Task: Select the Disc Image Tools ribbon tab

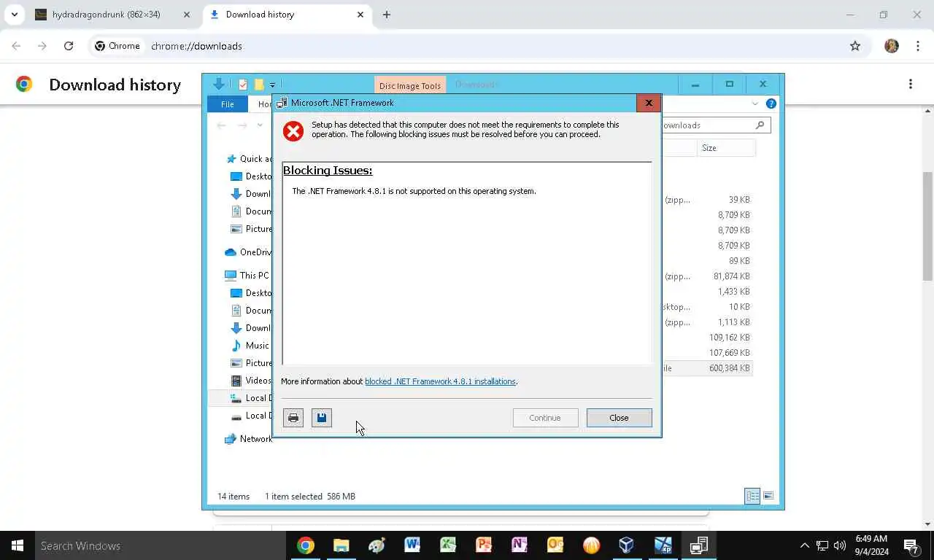Action: (x=410, y=85)
